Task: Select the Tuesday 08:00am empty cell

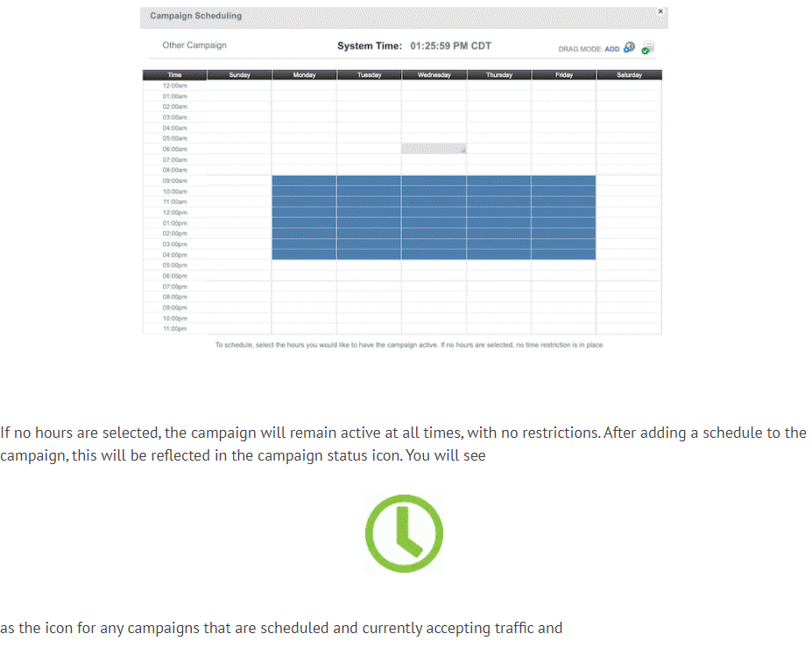Action: [369, 170]
